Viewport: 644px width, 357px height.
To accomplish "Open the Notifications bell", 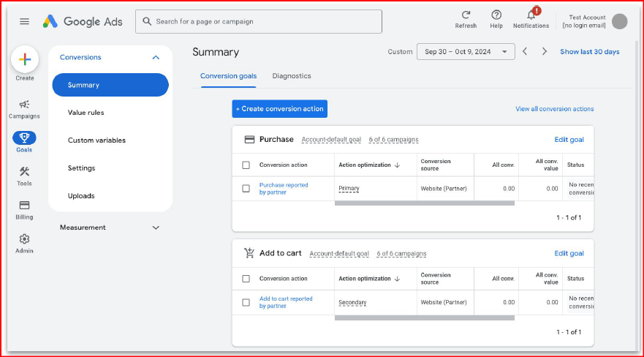I will (x=531, y=15).
